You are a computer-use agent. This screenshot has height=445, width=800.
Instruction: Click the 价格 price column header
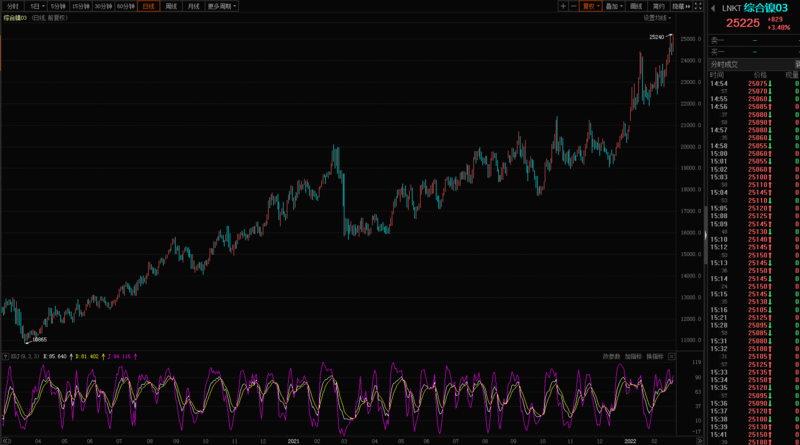coord(760,75)
